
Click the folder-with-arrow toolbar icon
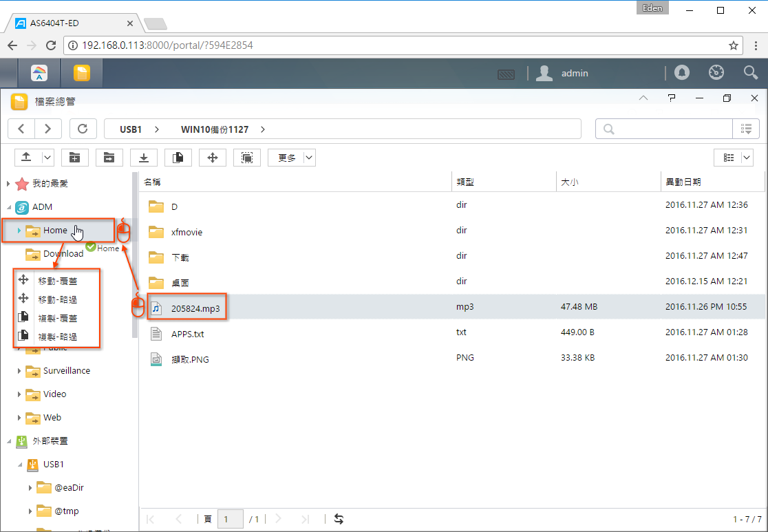coord(109,157)
